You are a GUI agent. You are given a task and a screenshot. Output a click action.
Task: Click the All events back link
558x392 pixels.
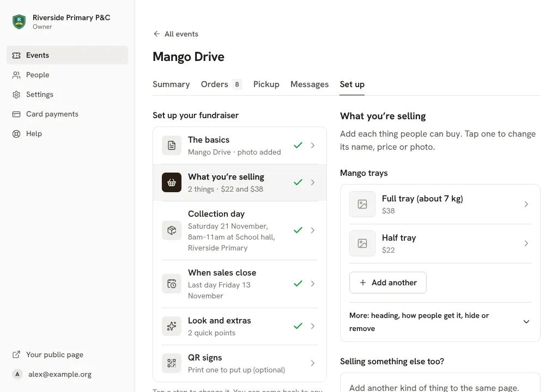pos(176,34)
